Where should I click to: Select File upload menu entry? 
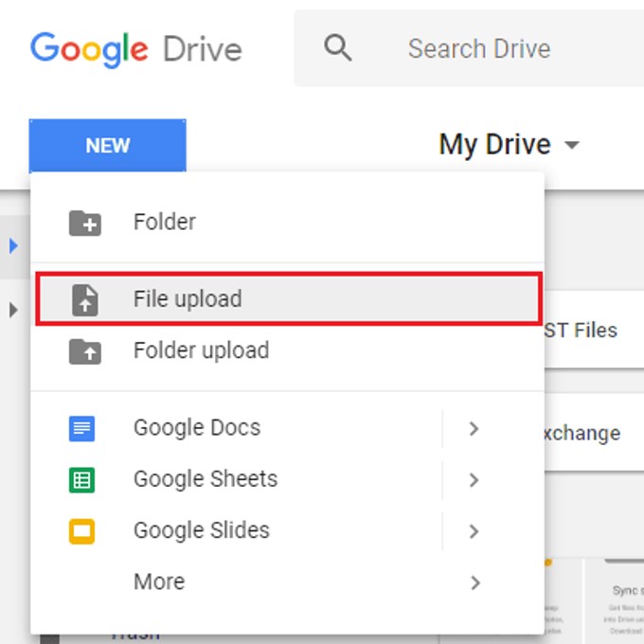[289, 298]
